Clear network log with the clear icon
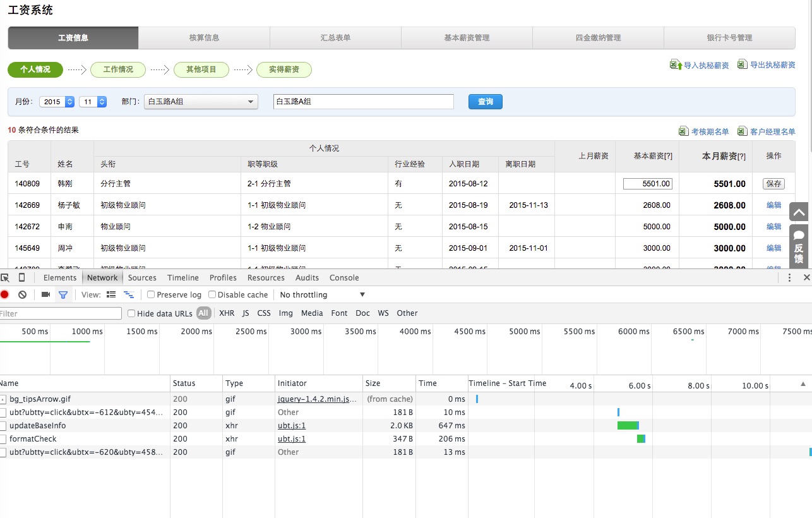The height and width of the screenshot is (518, 812). coord(22,294)
